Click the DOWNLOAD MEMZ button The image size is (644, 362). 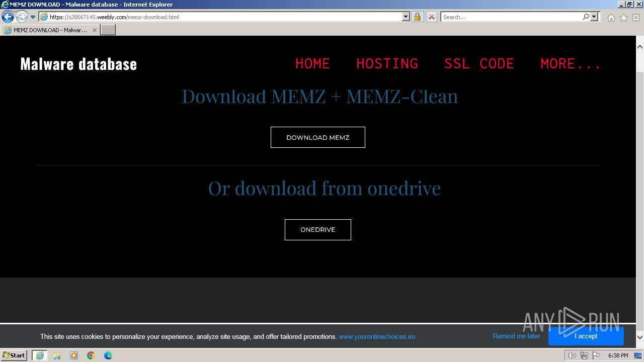click(x=318, y=137)
